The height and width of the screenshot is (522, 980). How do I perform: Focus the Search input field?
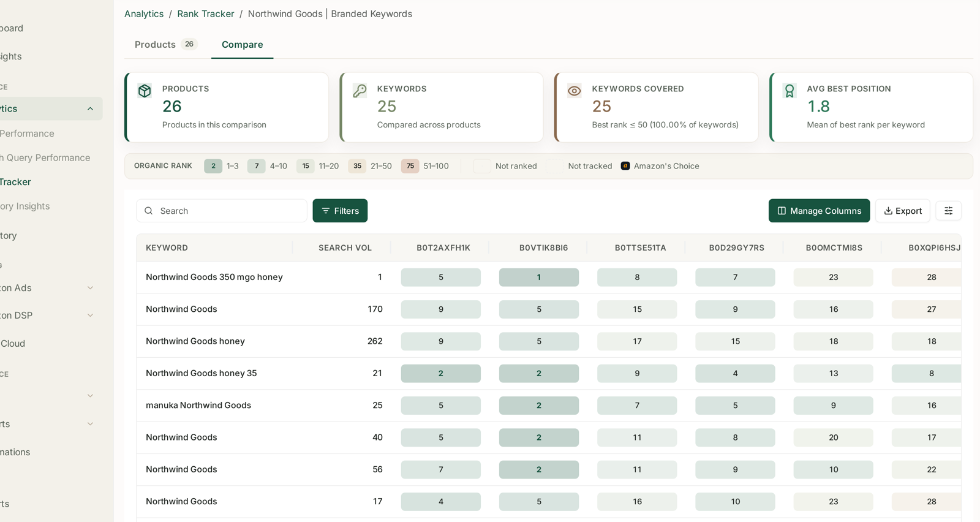point(222,211)
